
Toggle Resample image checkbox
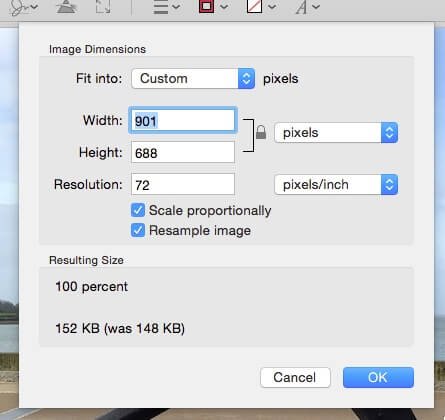pyautogui.click(x=138, y=230)
